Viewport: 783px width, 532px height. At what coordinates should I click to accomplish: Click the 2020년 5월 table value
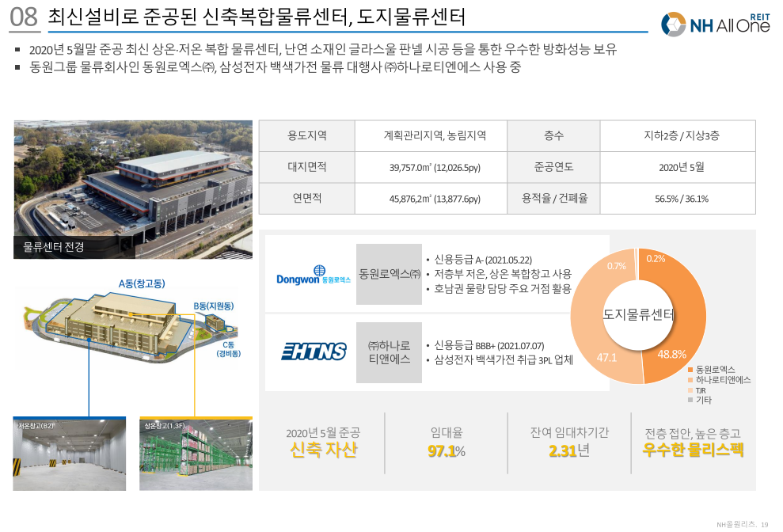[x=681, y=167]
